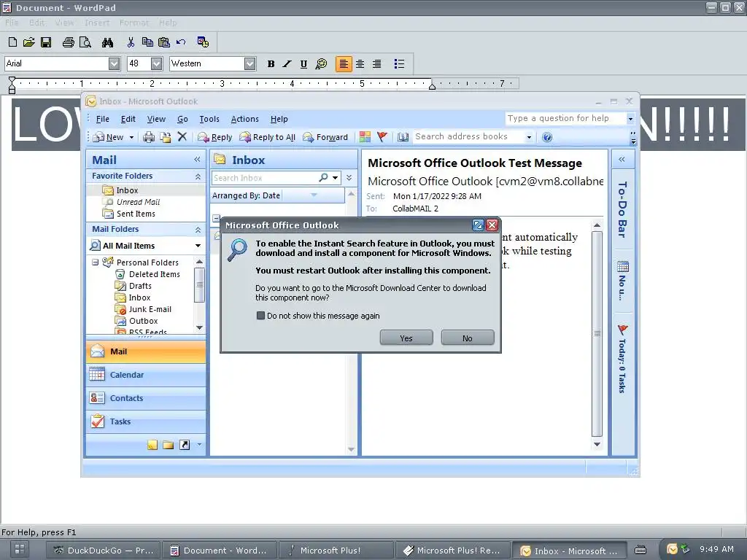Open Outlook Edit menu

click(128, 119)
